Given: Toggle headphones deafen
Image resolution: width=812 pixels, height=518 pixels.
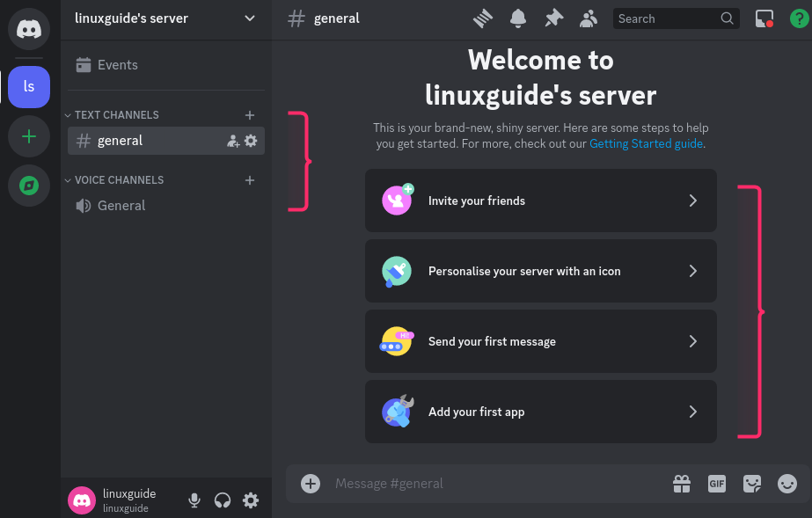Looking at the screenshot, I should 223,500.
